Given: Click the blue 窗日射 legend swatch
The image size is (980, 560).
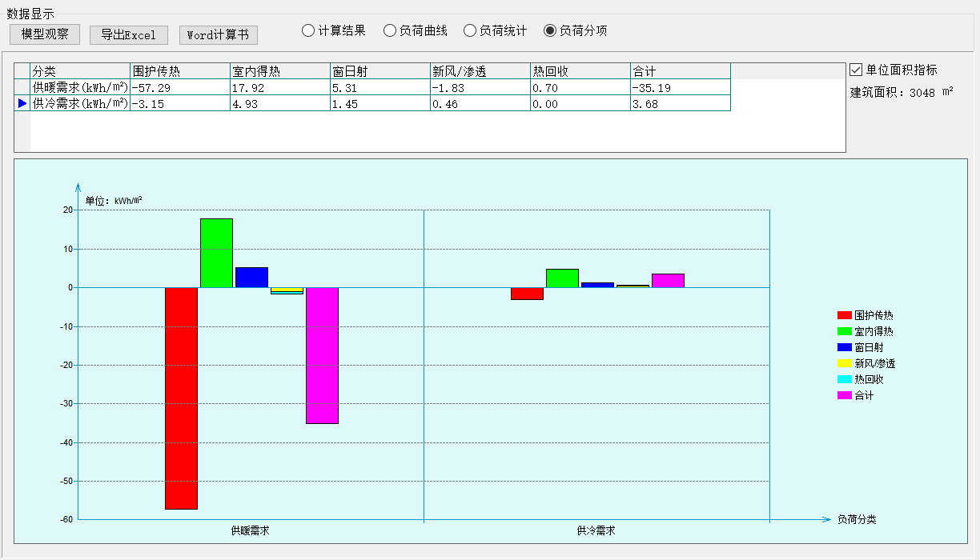Looking at the screenshot, I should click(x=844, y=347).
